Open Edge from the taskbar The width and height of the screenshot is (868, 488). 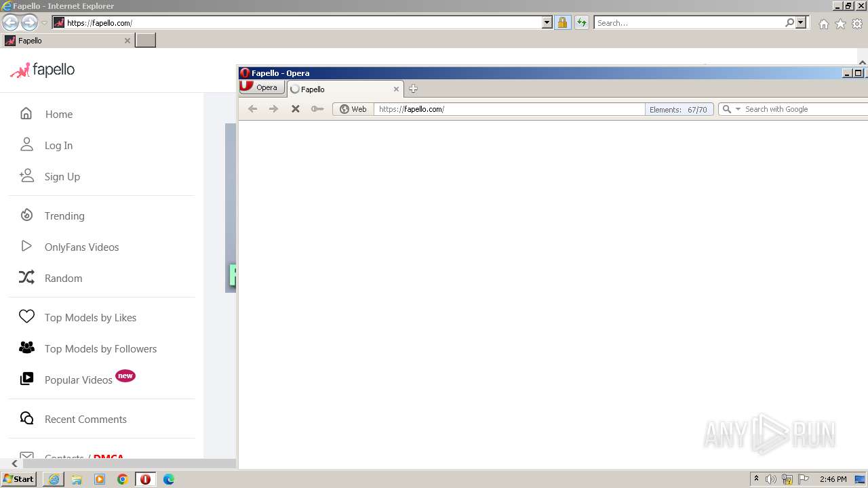[x=168, y=479]
